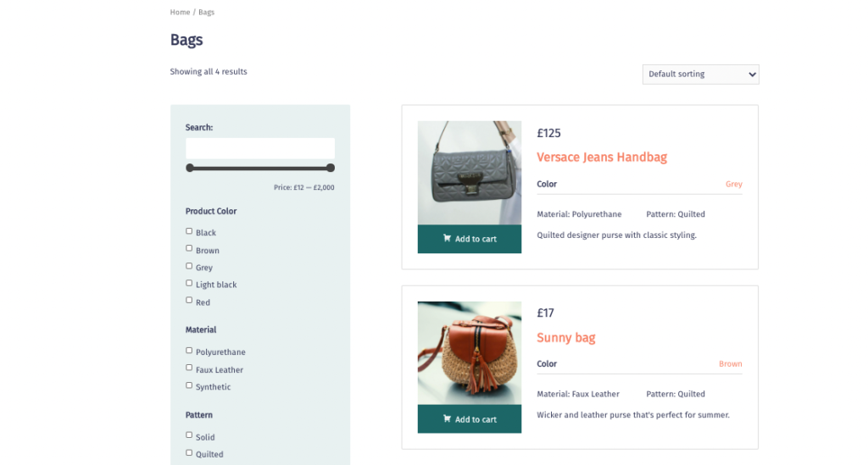Click 'Material: Faux Leather' text
This screenshot has height=465, width=868.
(578, 394)
